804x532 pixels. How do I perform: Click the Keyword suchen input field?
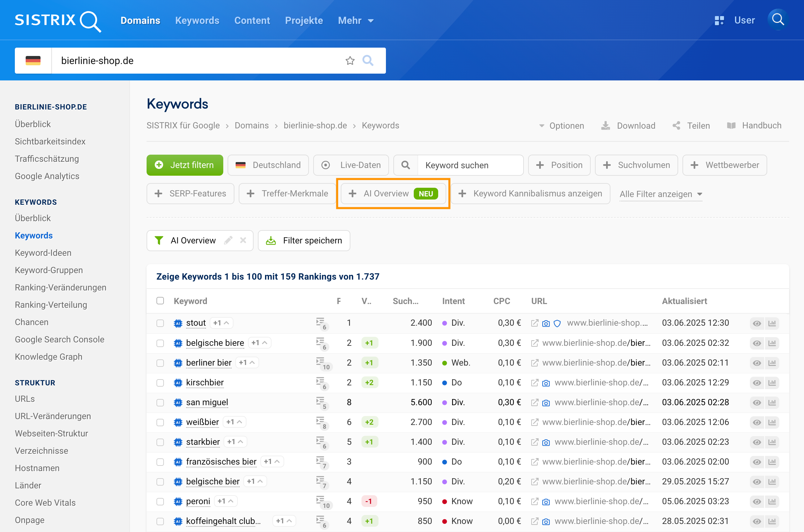[470, 165]
